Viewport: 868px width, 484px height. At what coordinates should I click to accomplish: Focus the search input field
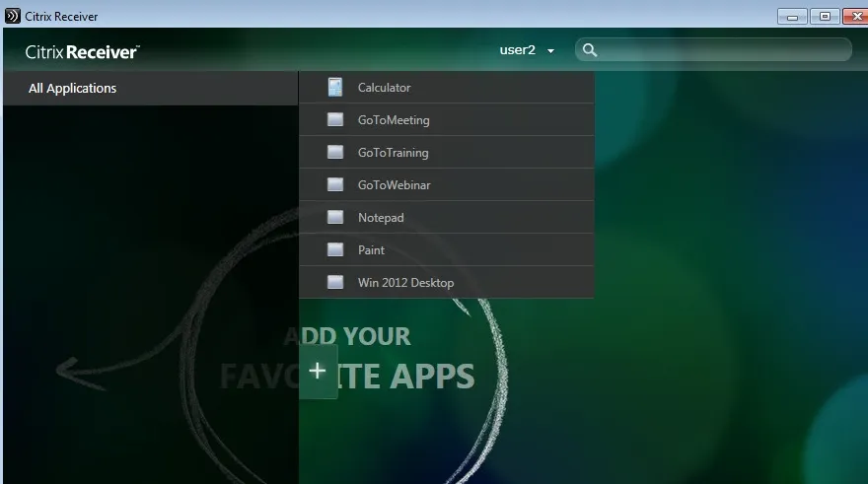click(x=713, y=50)
